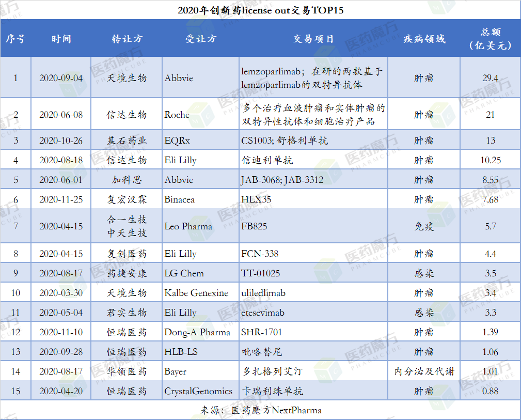Select the 基石药业 licensor cell
This screenshot has width=521, height=420.
(127, 141)
